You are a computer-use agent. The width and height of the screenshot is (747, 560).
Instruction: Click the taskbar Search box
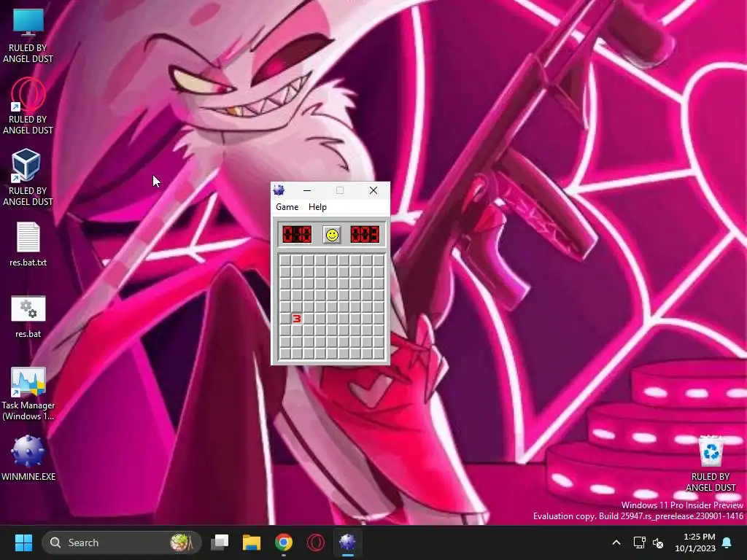click(x=122, y=542)
